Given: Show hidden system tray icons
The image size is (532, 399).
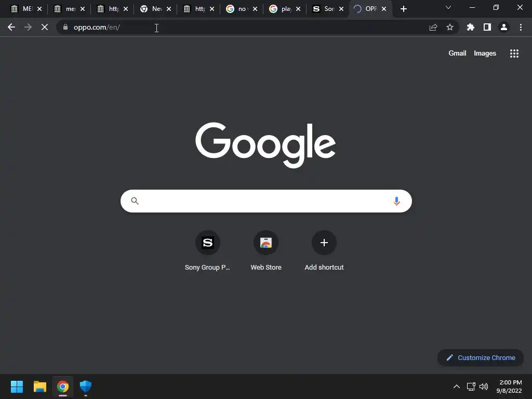Looking at the screenshot, I should coord(457,387).
